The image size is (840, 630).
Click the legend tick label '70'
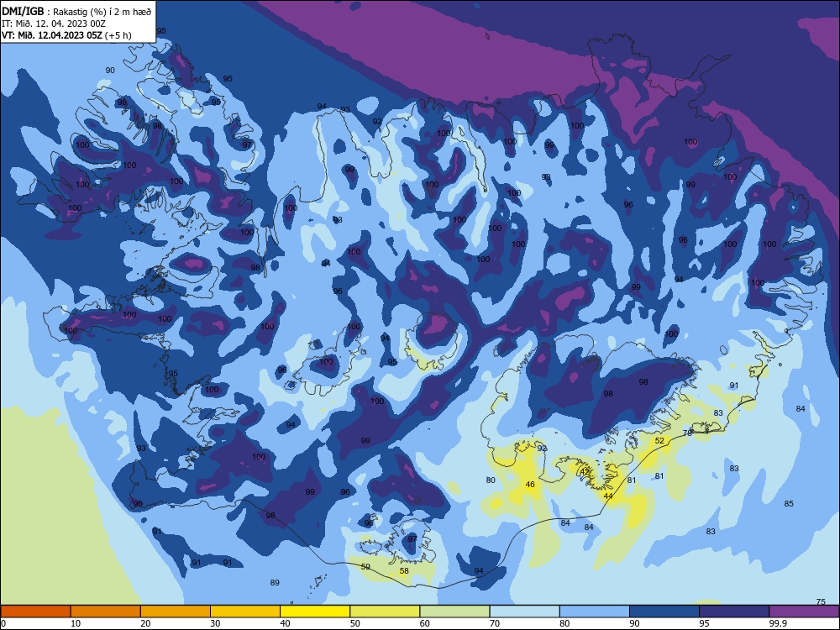point(495,623)
